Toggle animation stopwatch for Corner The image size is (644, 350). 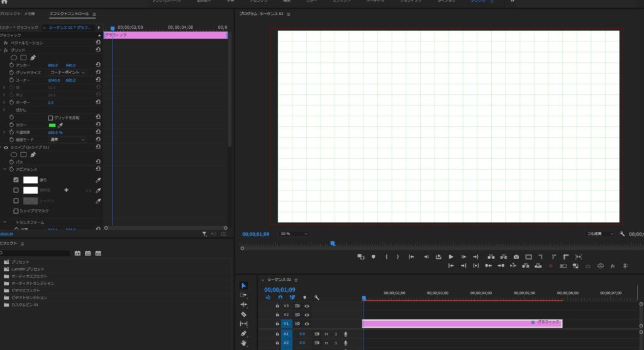click(11, 80)
